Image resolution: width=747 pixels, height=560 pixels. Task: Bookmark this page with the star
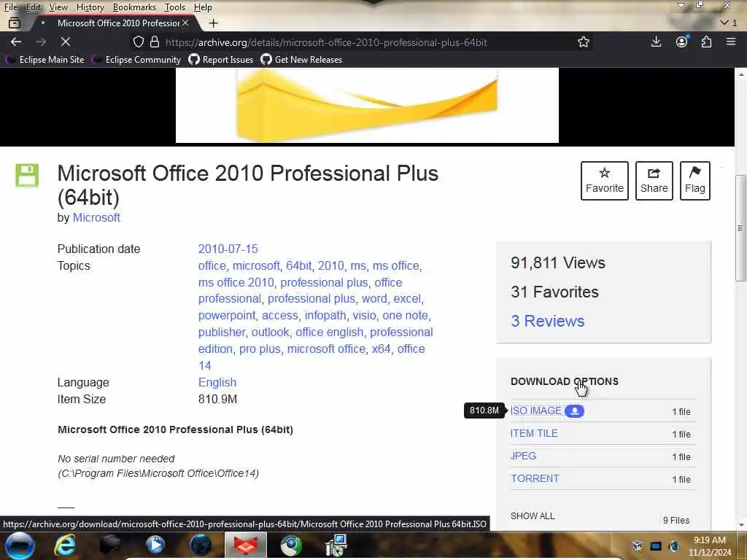583,42
